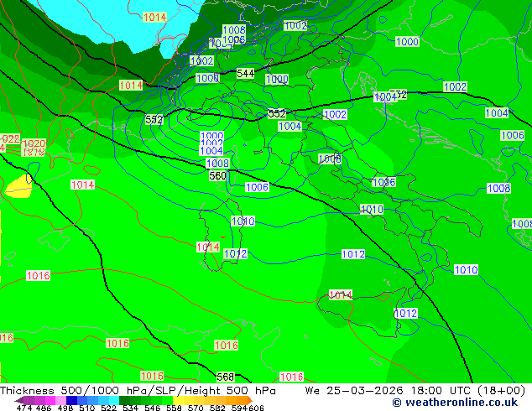Click the red 1014 label over western Sicily
The width and height of the screenshot is (532, 411).
pyautogui.click(x=341, y=294)
